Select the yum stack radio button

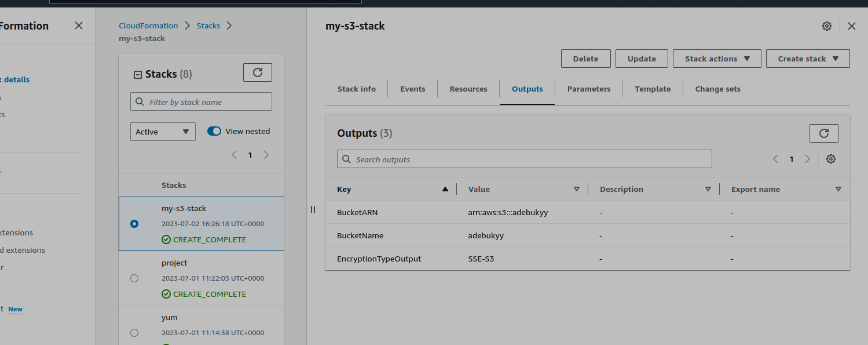[x=134, y=332]
